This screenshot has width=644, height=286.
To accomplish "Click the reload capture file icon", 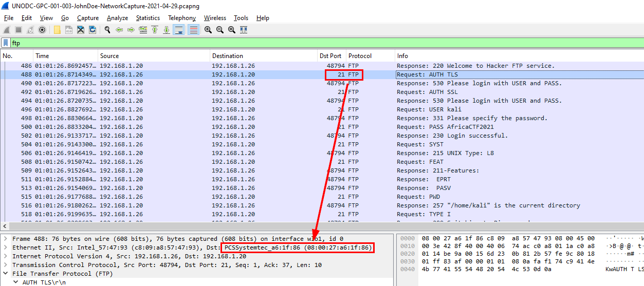I will click(x=93, y=30).
